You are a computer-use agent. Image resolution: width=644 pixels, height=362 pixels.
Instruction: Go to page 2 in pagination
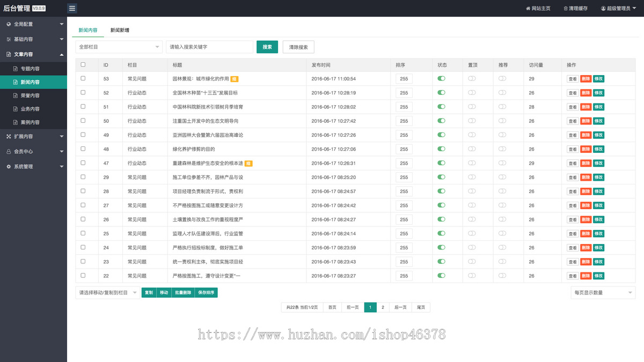(383, 307)
